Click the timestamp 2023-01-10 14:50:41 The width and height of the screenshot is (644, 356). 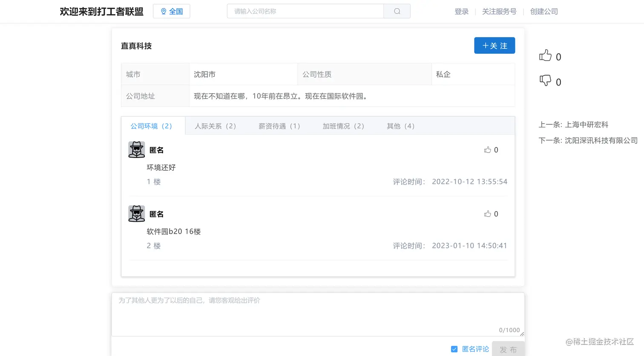coord(469,246)
